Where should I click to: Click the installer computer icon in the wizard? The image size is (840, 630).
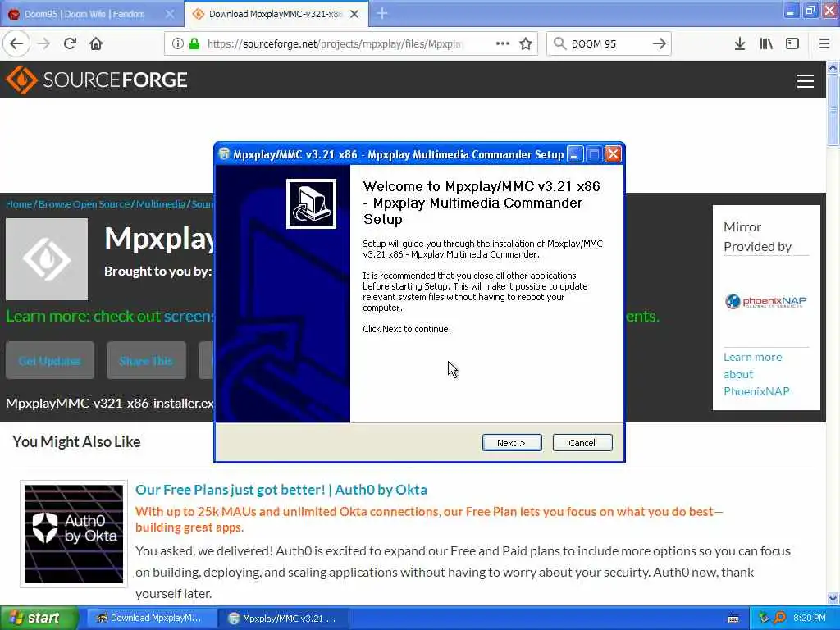tap(311, 204)
